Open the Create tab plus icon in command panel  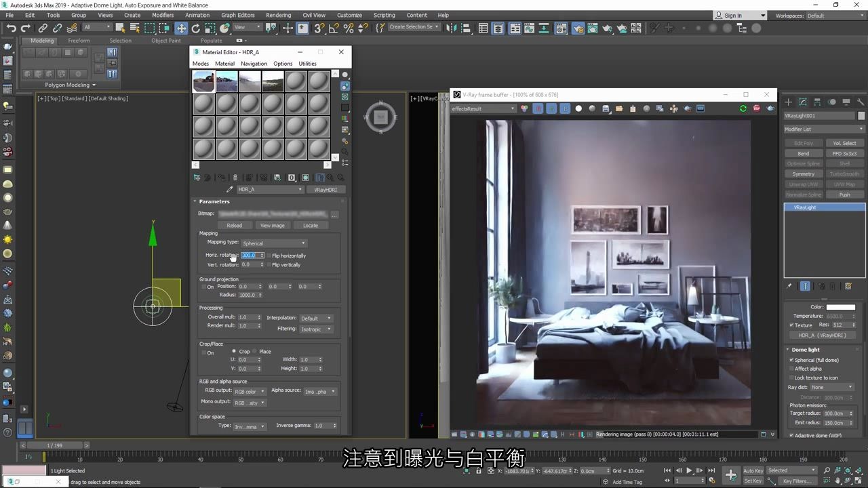pyautogui.click(x=789, y=102)
